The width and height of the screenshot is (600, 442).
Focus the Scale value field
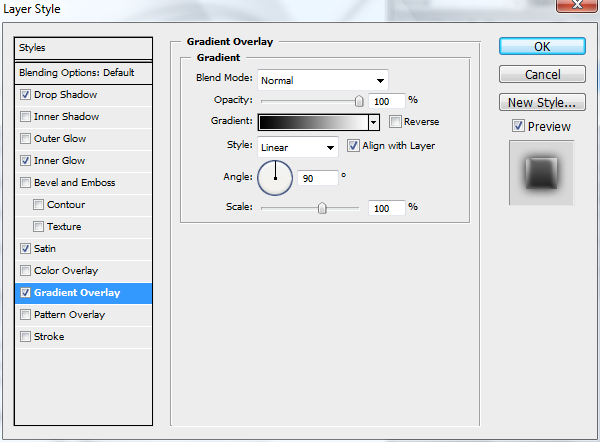[386, 208]
